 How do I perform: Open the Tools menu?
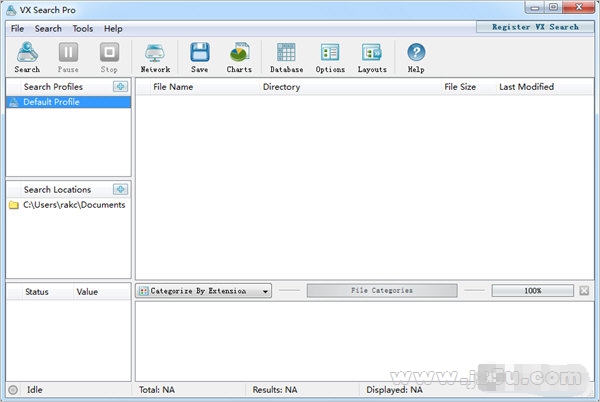click(x=83, y=29)
